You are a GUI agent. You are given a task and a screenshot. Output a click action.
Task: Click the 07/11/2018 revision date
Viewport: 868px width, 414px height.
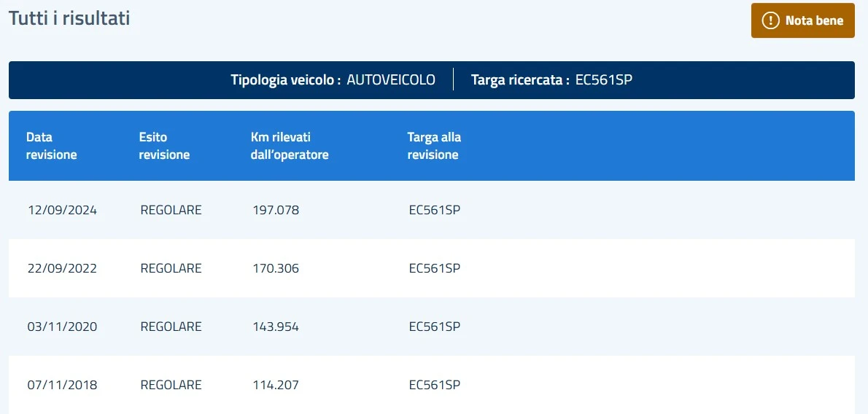pos(62,385)
